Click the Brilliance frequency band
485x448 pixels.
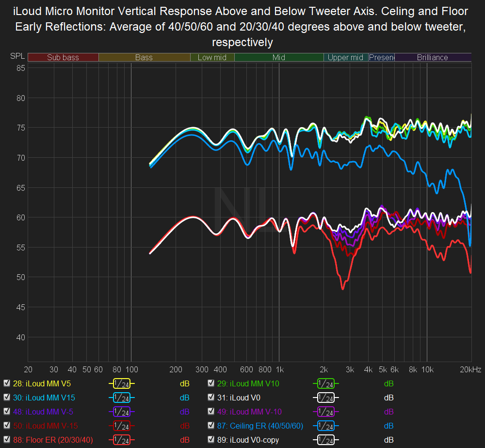click(x=433, y=57)
